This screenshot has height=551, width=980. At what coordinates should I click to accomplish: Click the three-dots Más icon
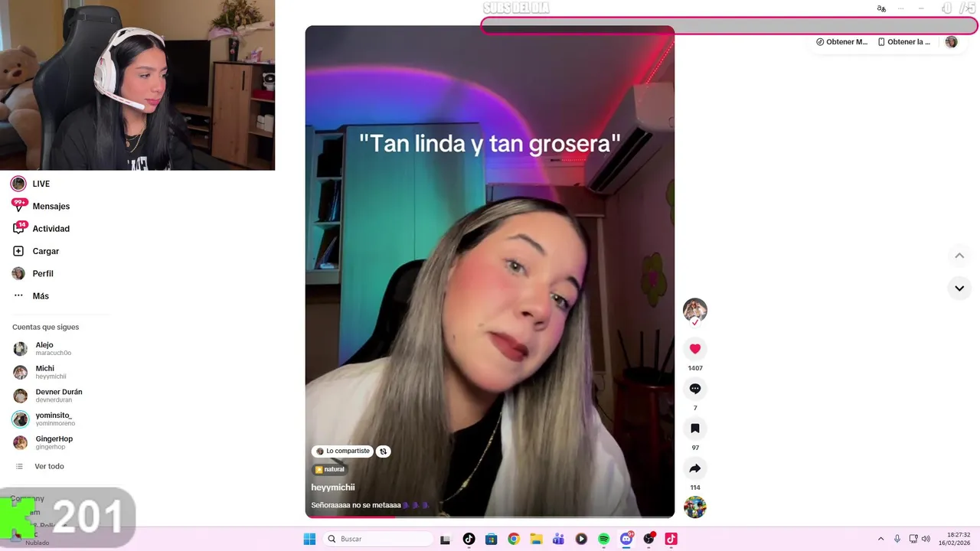coord(18,295)
